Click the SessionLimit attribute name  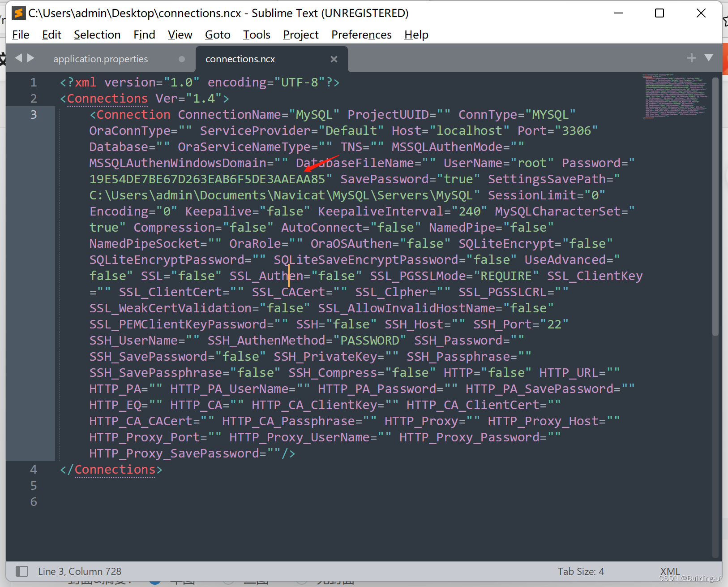click(x=532, y=195)
